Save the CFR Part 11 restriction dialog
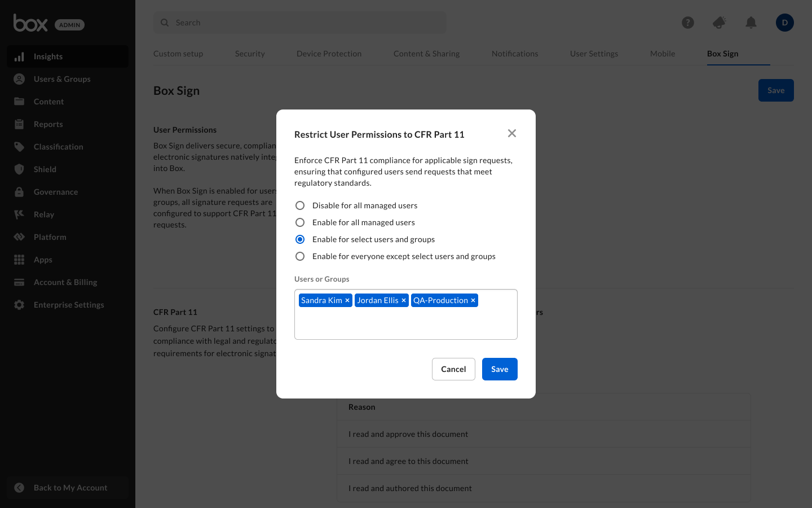 [x=500, y=369]
